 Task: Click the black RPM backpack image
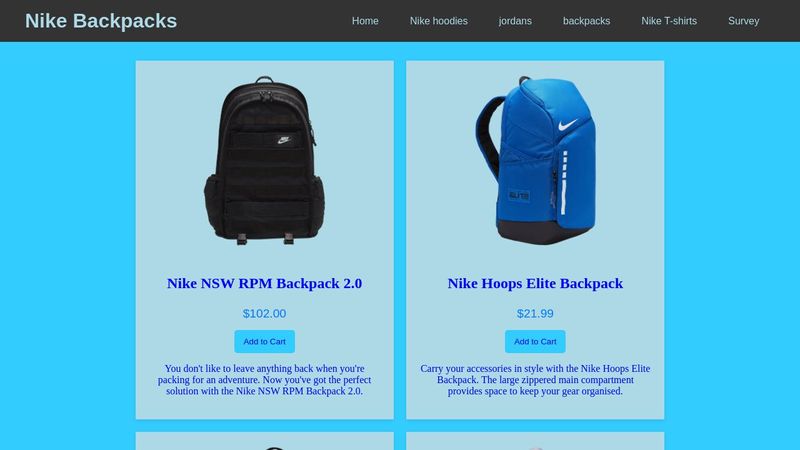(264, 161)
